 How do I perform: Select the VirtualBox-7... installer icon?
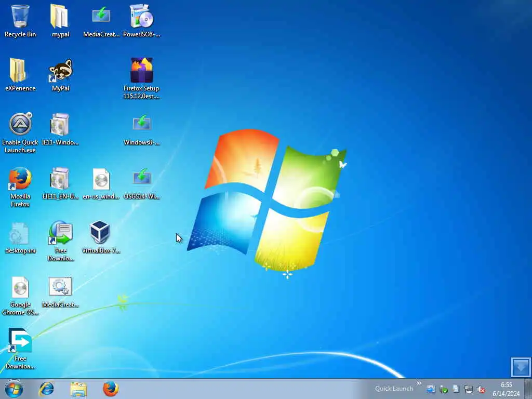[101, 237]
